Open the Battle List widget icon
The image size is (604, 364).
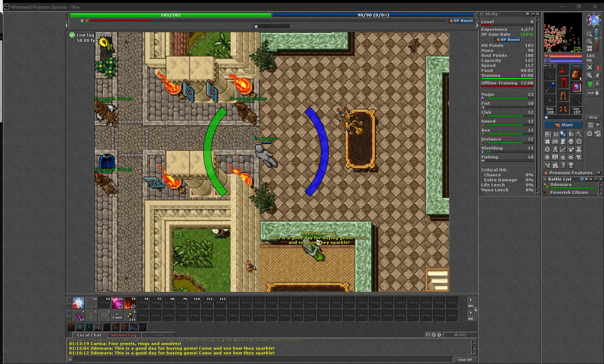point(555,134)
